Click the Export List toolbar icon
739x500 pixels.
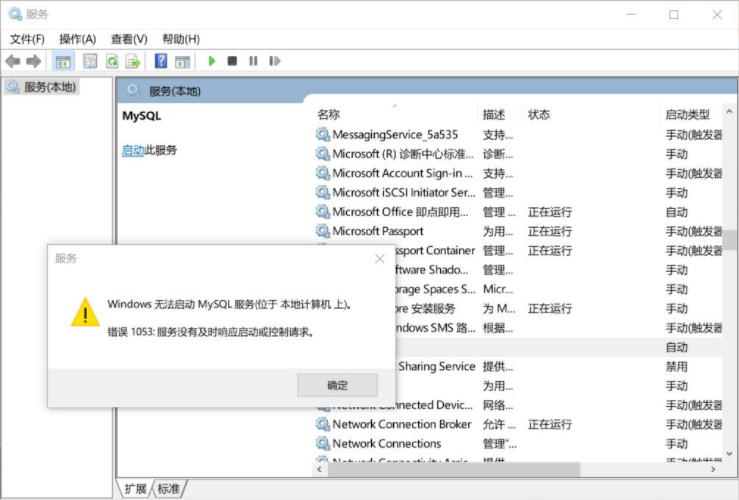[x=133, y=61]
